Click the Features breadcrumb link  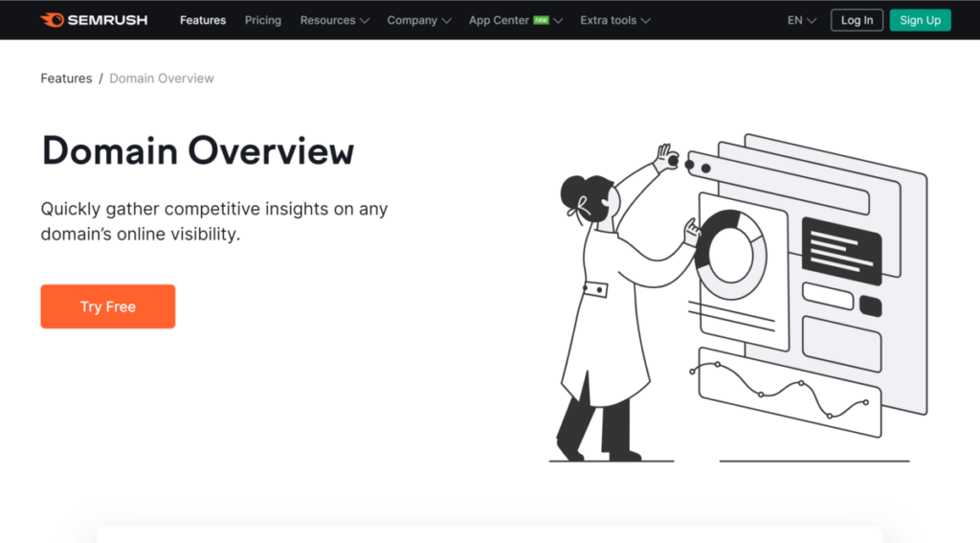(66, 79)
